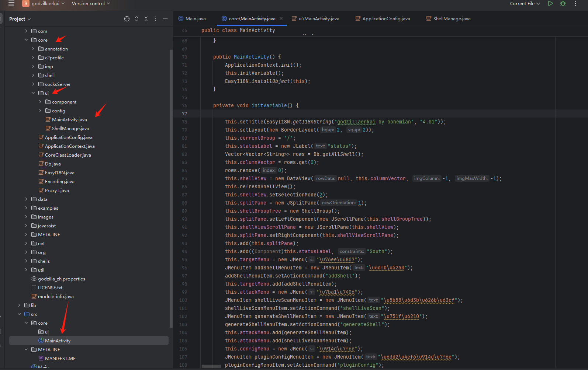Viewport: 588px width, 370px height.
Task: Open the Current File run configuration dropdown
Action: pyautogui.click(x=525, y=4)
